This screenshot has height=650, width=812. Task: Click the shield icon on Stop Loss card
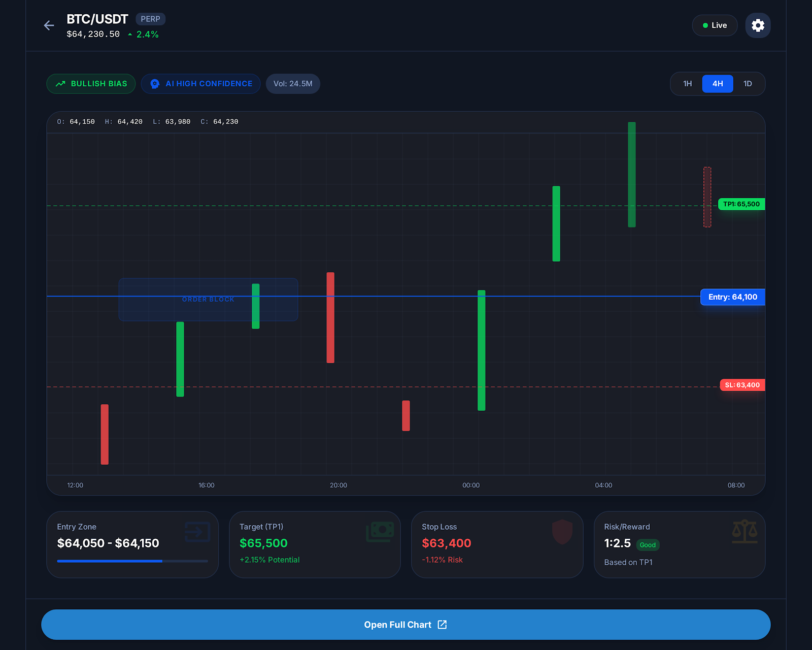(562, 532)
